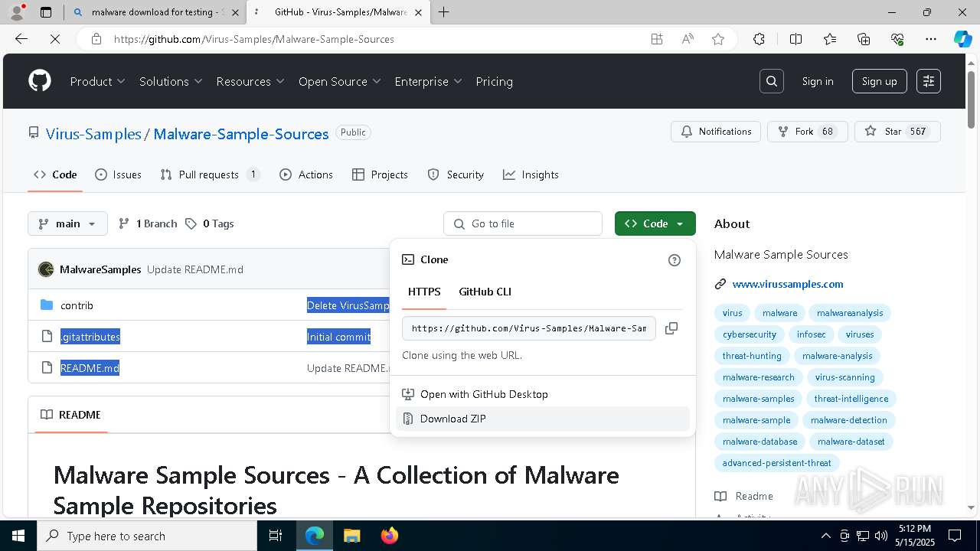Choose Open with GitHub Desktop
980x551 pixels.
(543, 394)
